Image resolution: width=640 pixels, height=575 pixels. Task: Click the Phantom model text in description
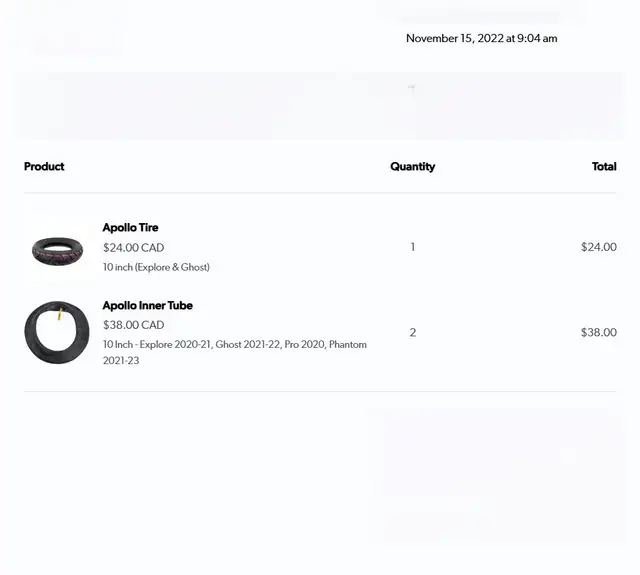pyautogui.click(x=348, y=344)
